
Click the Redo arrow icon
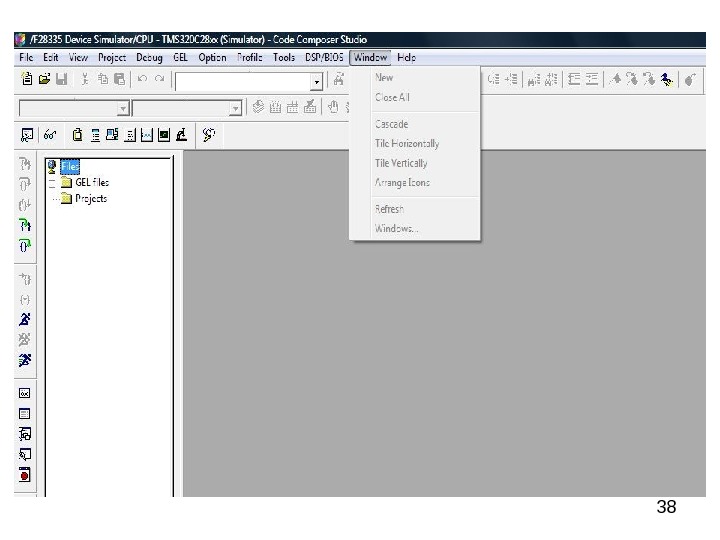click(x=159, y=79)
